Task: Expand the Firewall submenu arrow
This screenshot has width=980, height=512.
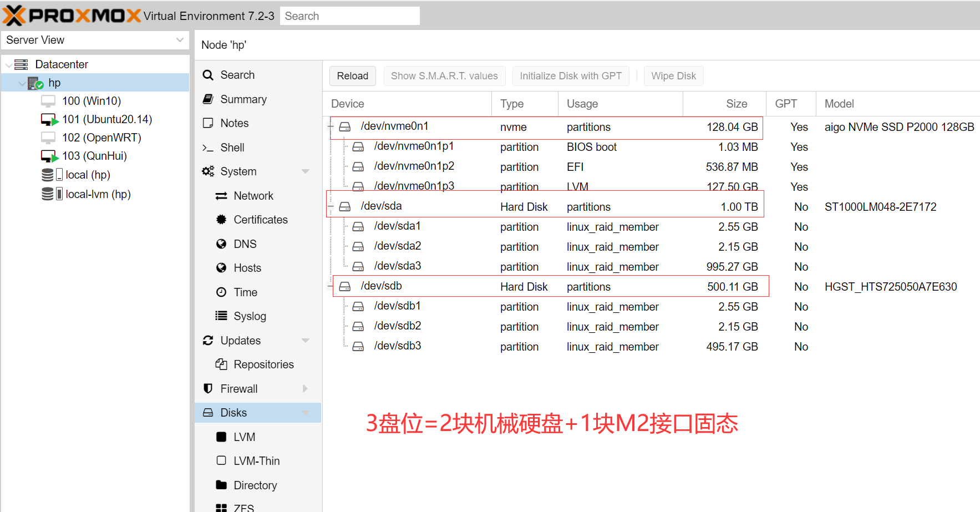Action: tap(305, 388)
